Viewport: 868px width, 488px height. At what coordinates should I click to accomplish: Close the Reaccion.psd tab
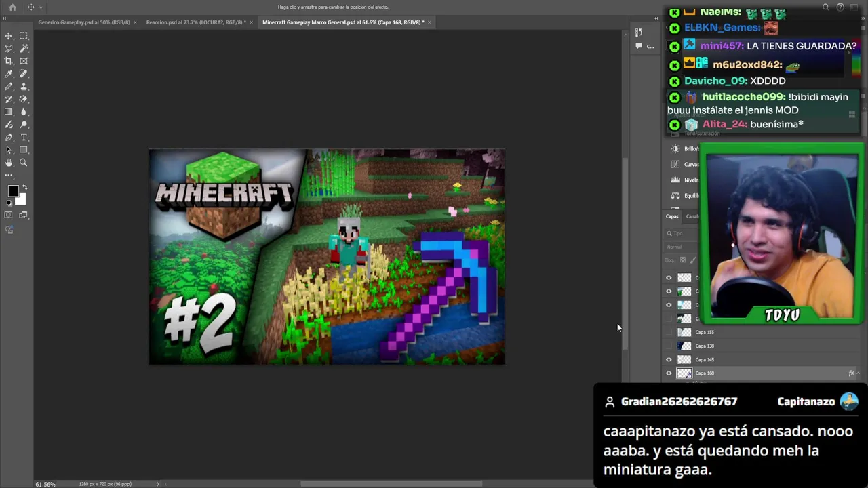click(x=252, y=22)
